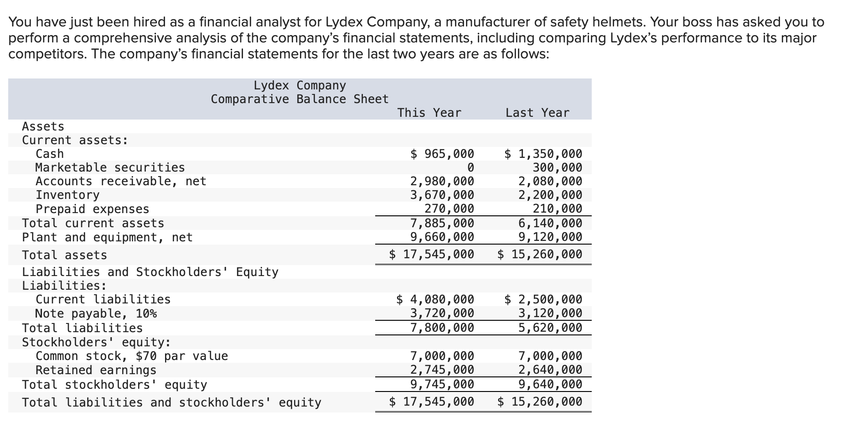Click Total liabilities value 7,800,000
Screen dimensions: 868x428
tap(442, 328)
